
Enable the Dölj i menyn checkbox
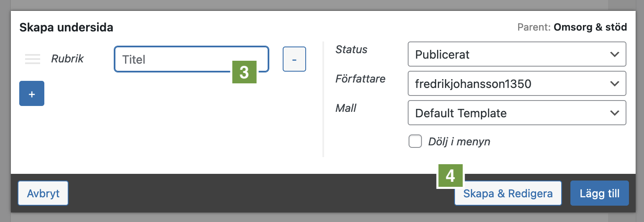(x=415, y=142)
